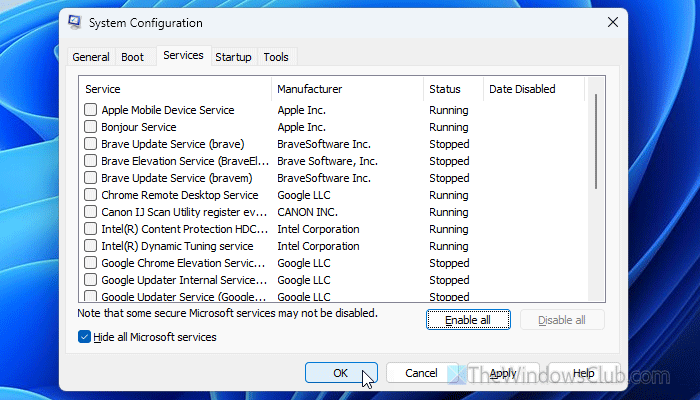The image size is (700, 400).
Task: Select the Services tab
Action: (183, 55)
